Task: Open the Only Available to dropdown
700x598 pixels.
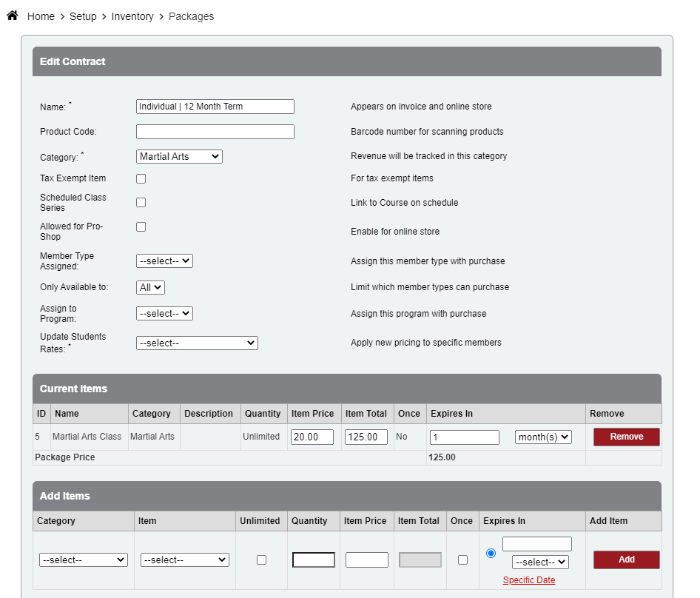Action: (x=150, y=287)
